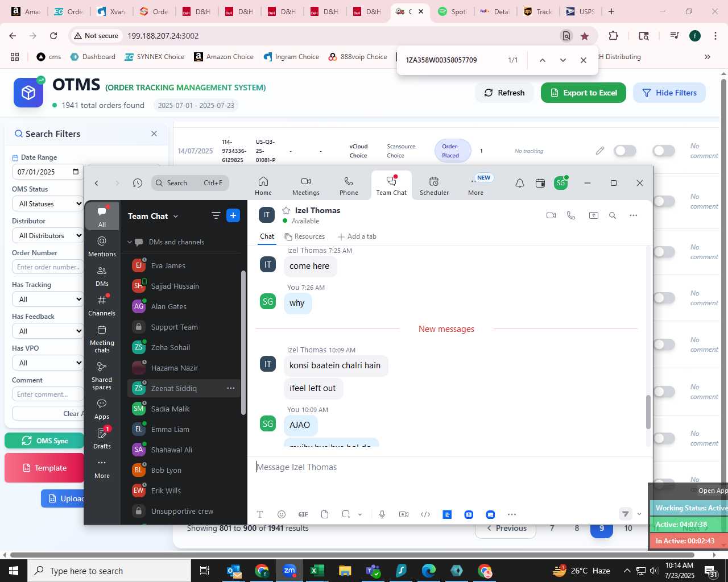Collapse DMs and channels section
The width and height of the screenshot is (728, 582).
130,242
